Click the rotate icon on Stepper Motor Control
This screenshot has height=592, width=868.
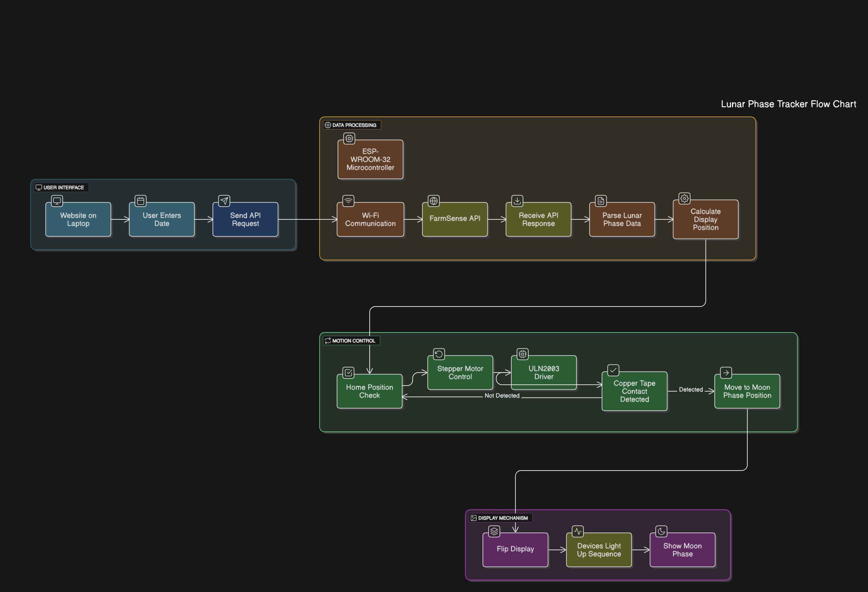coord(439,354)
